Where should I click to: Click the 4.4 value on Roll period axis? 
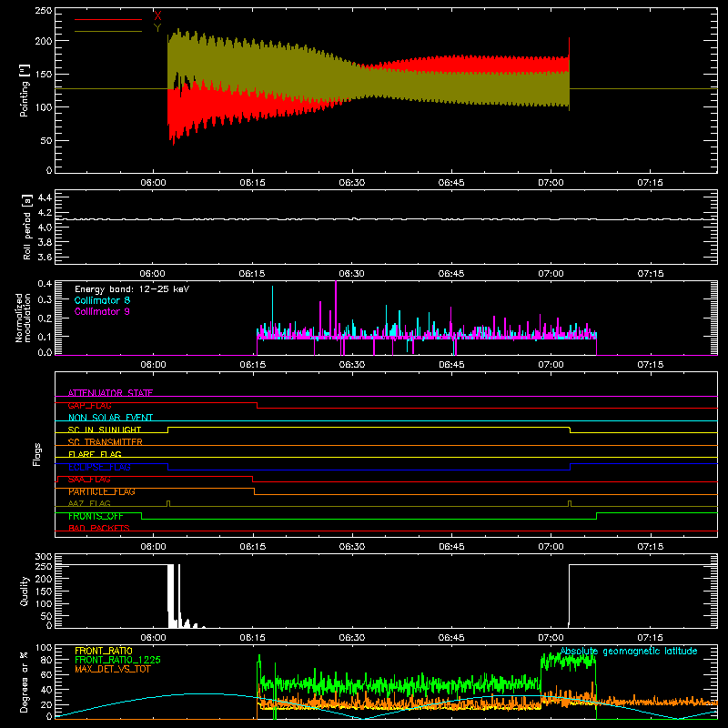click(45, 197)
